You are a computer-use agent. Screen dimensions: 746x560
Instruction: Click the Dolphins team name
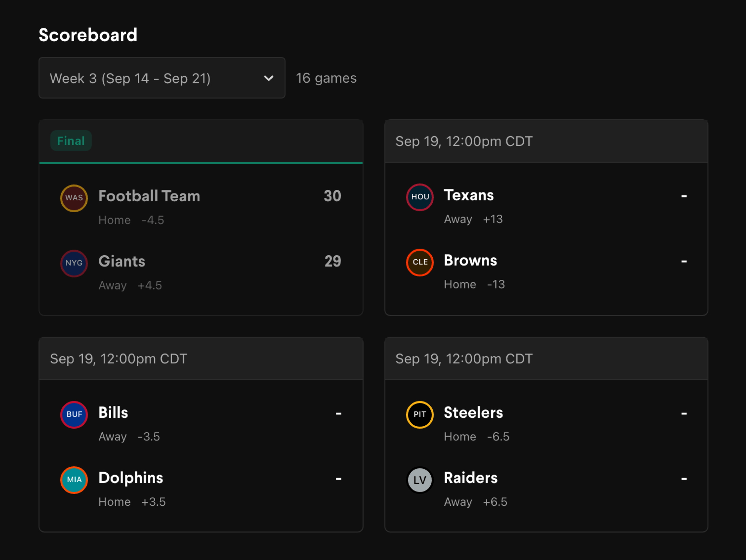(131, 478)
